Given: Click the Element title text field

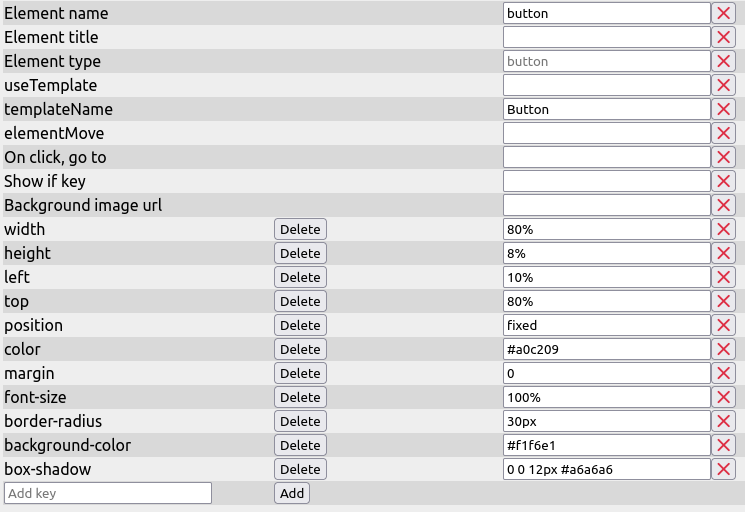Looking at the screenshot, I should pos(606,37).
